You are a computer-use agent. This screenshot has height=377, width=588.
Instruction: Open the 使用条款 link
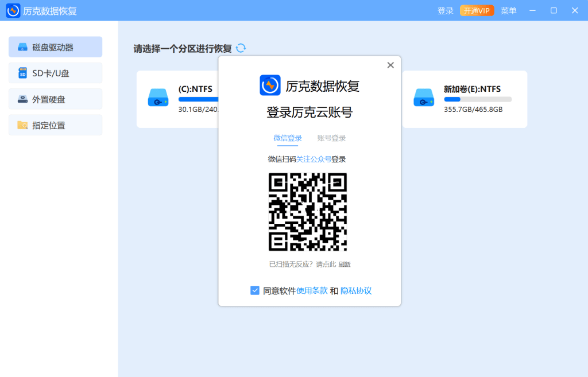coord(312,291)
